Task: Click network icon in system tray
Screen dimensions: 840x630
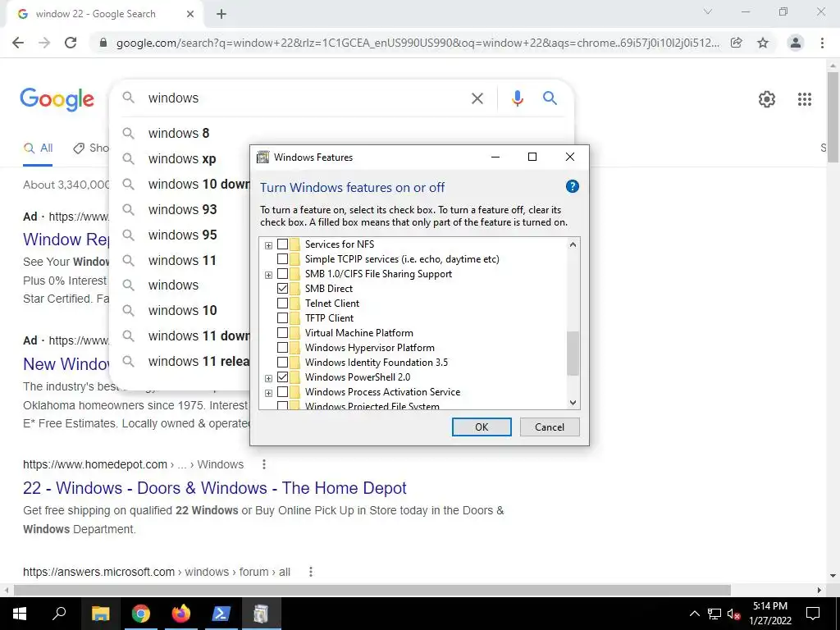Action: click(714, 614)
